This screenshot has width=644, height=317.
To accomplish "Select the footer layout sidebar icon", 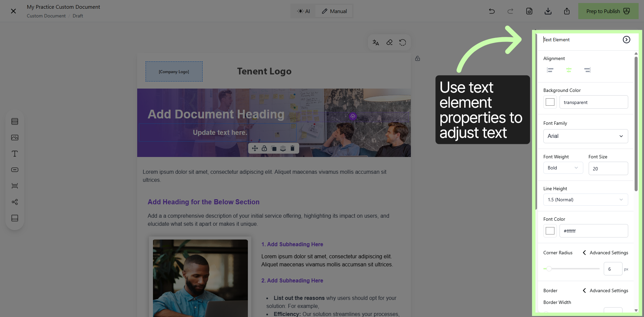I will [x=15, y=218].
